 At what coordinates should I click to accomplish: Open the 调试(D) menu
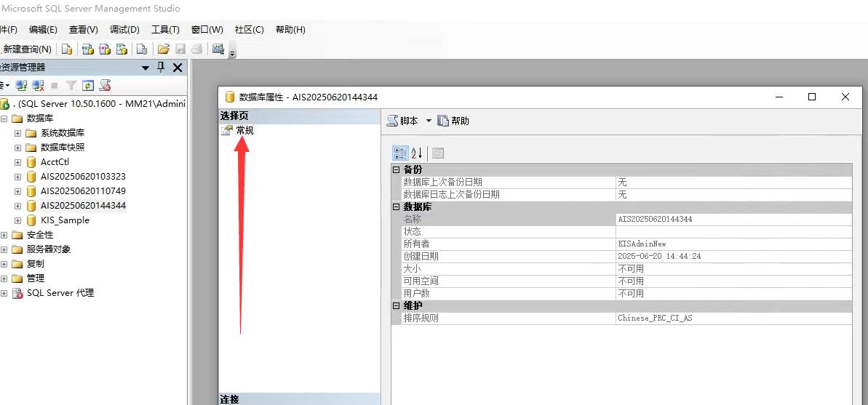tap(124, 29)
